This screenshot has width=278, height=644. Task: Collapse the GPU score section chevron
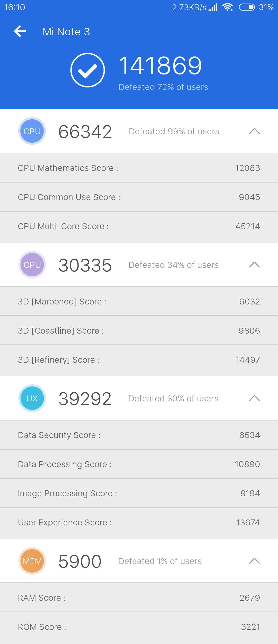pyautogui.click(x=255, y=265)
